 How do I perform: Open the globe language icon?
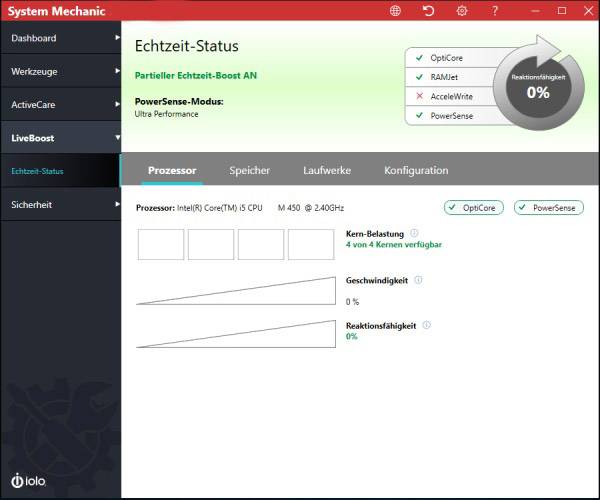(x=395, y=11)
